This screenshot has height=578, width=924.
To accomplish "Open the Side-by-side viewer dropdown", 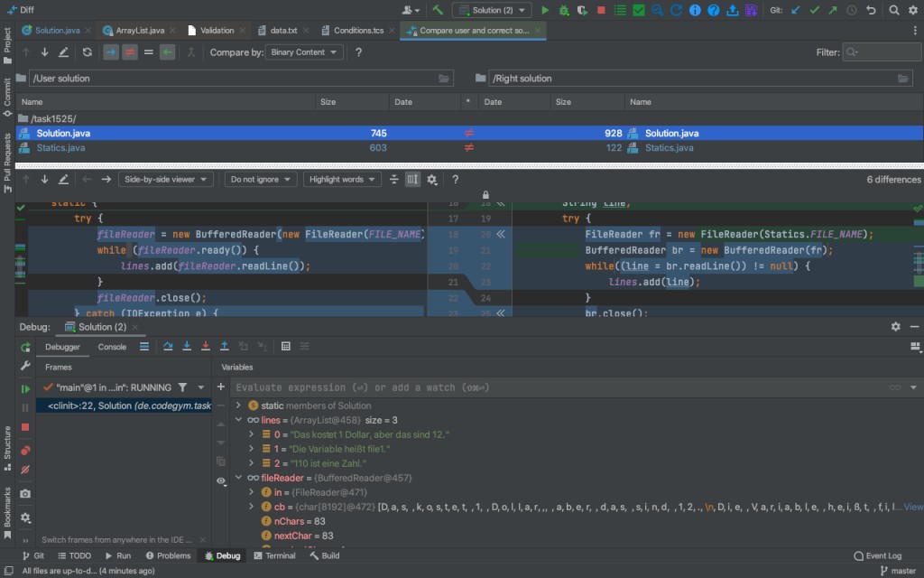I will 166,180.
